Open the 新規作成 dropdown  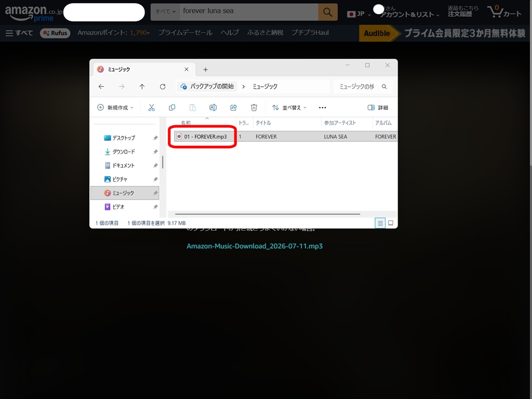click(x=115, y=108)
